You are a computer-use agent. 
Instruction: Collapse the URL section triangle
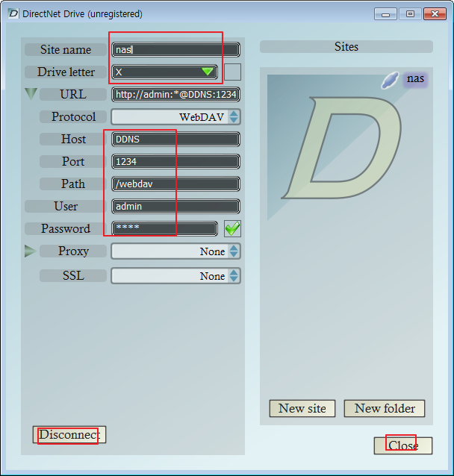pos(30,94)
